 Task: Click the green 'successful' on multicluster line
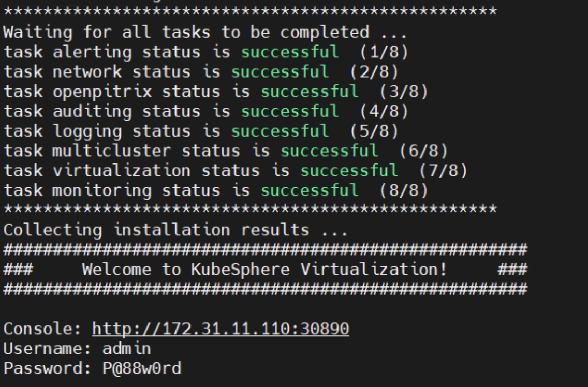(329, 151)
